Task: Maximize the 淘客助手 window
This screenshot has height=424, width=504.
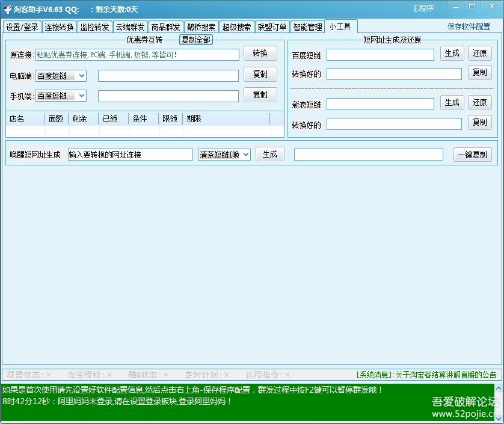Action: [x=472, y=7]
